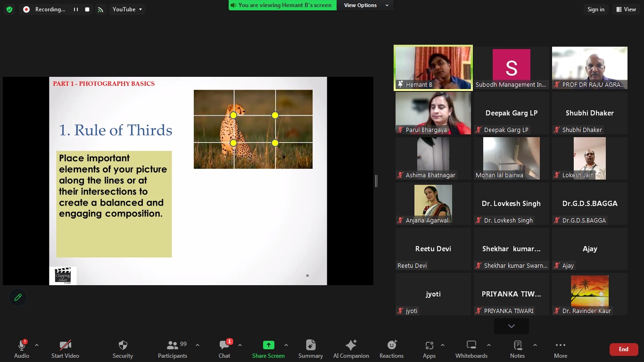Open the Participants panel

(x=173, y=349)
